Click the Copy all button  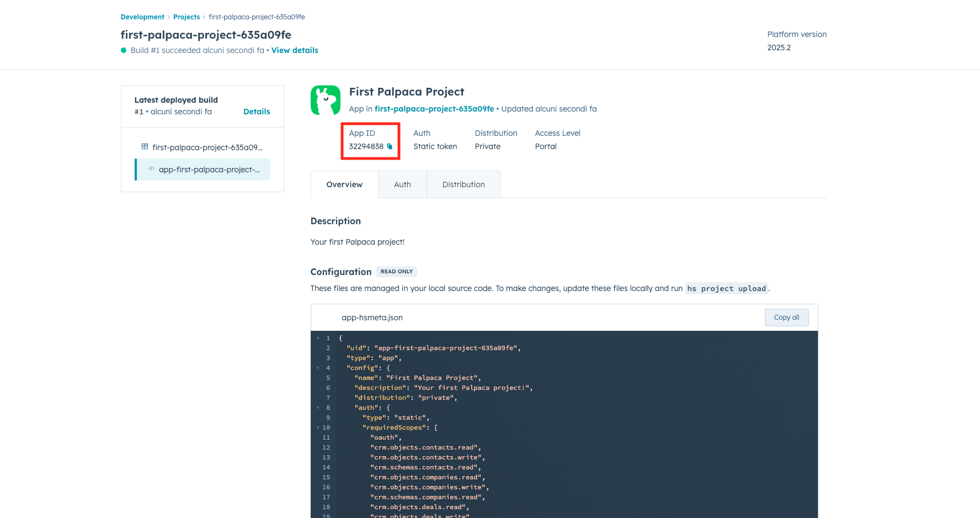(786, 317)
